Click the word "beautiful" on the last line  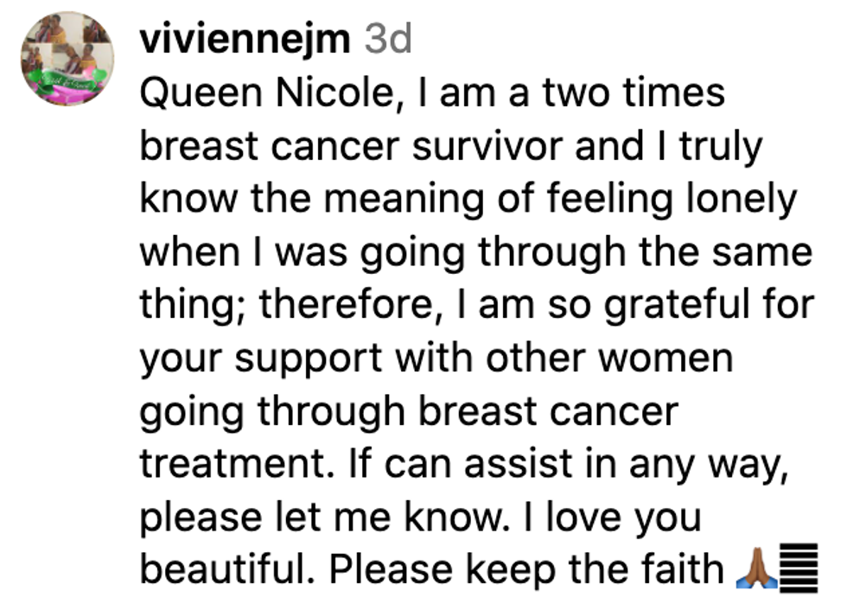pos(226,570)
